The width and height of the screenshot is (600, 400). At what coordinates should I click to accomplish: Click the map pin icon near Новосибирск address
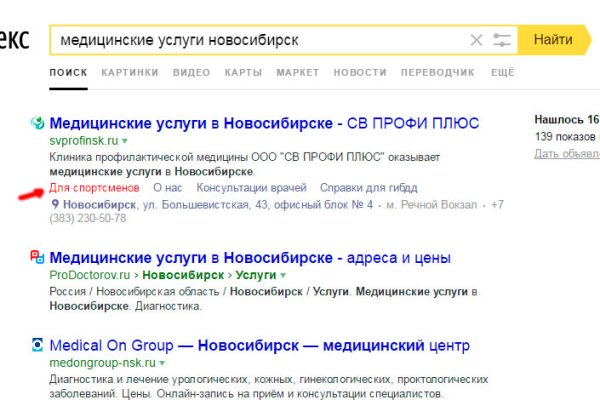click(x=55, y=204)
